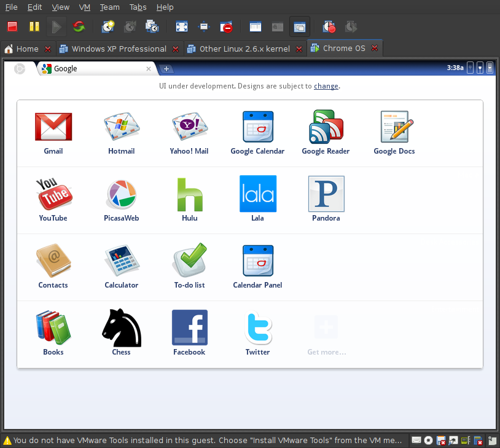Click the 'change' link about UI designs
Viewport: 500px width, 448px height.
pos(326,86)
